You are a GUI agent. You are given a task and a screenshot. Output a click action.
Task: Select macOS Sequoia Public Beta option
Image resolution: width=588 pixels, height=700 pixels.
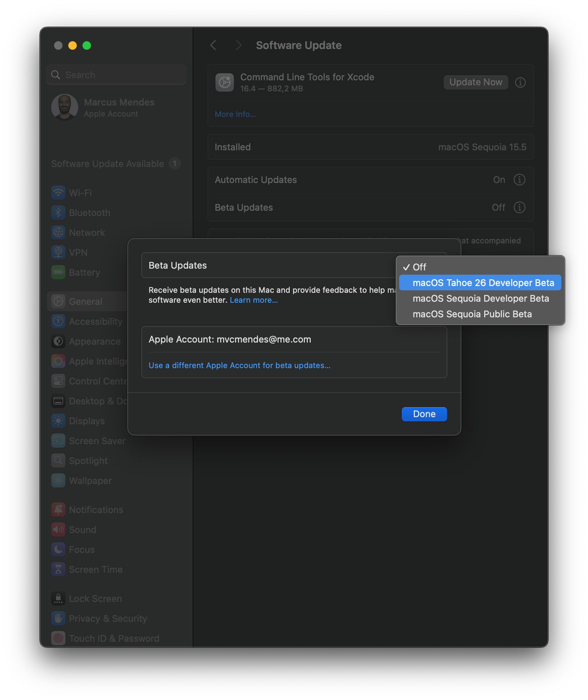click(472, 314)
